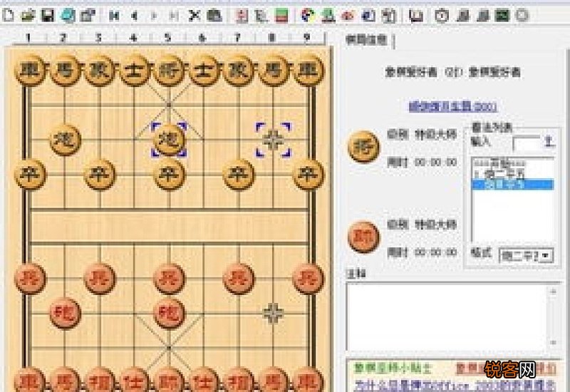570x392 pixels.
Task: Click the bracketed empty square in column 8
Action: tap(274, 140)
